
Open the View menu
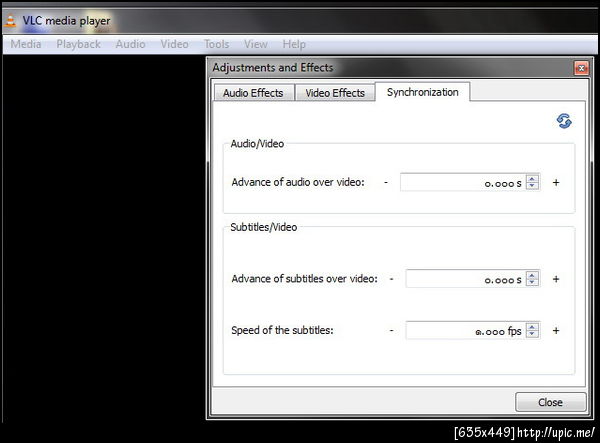pos(256,44)
